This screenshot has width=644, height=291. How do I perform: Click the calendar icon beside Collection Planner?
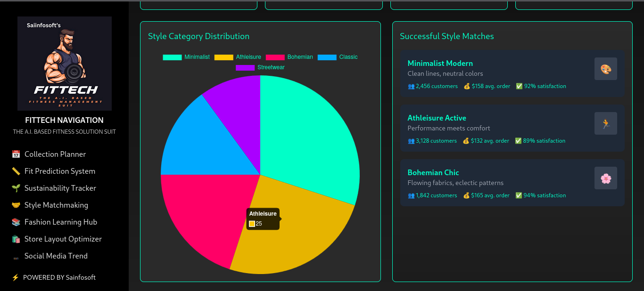pos(16,154)
